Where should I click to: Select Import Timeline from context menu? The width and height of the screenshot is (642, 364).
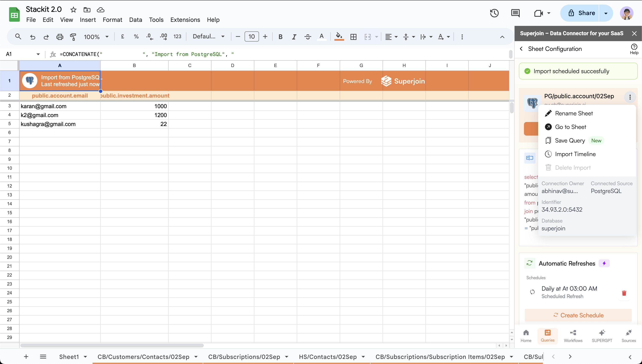click(575, 154)
